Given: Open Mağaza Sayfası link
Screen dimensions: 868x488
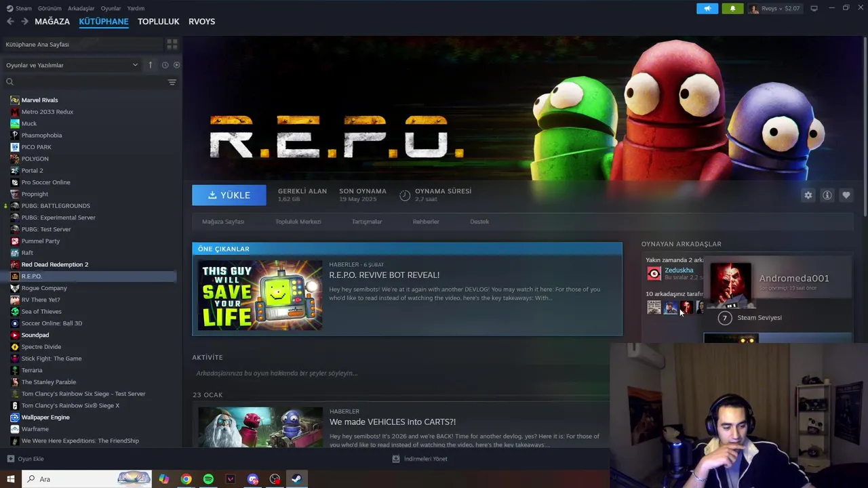Looking at the screenshot, I should pyautogui.click(x=223, y=222).
